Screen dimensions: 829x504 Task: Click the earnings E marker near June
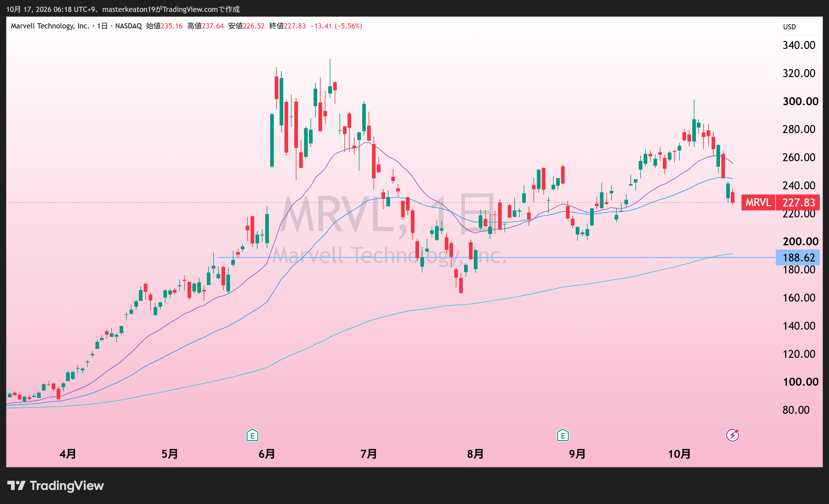(252, 435)
